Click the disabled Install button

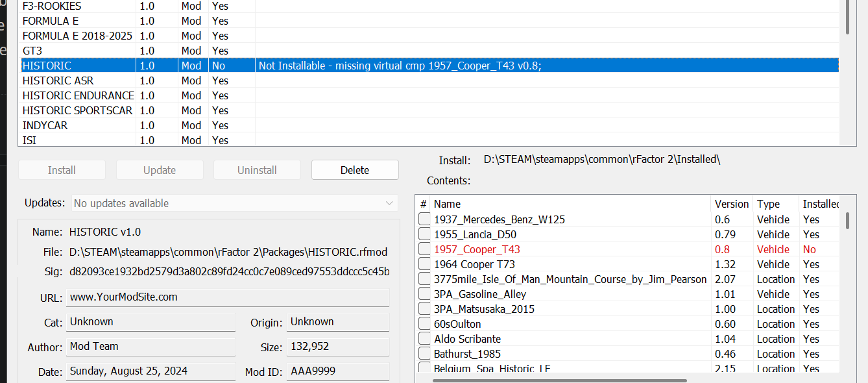pyautogui.click(x=62, y=170)
